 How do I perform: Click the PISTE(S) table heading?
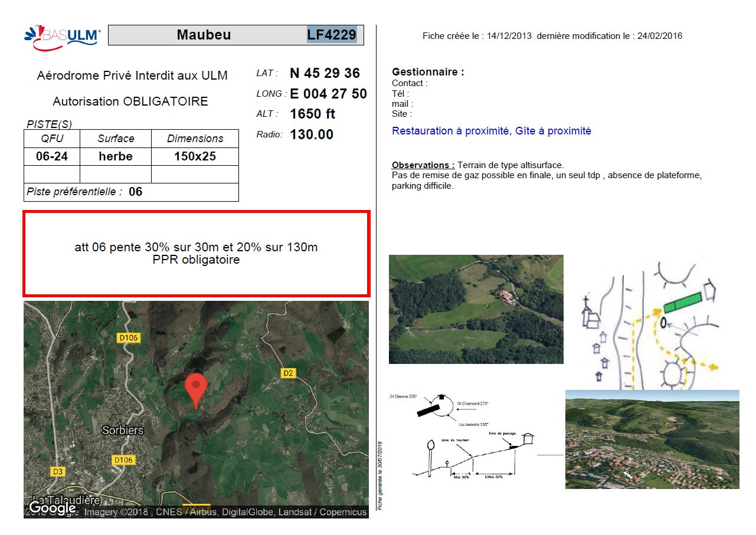pyautogui.click(x=50, y=124)
